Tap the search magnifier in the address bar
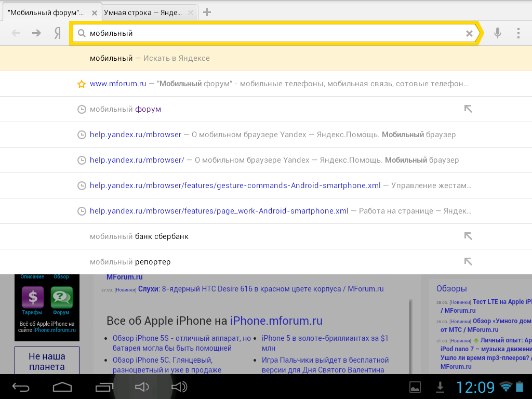Image resolution: width=532 pixels, height=399 pixels. pyautogui.click(x=82, y=33)
